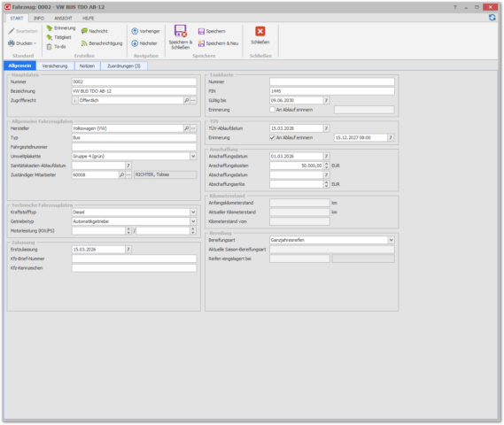Click the Speichern & Neu icon

[x=201, y=43]
